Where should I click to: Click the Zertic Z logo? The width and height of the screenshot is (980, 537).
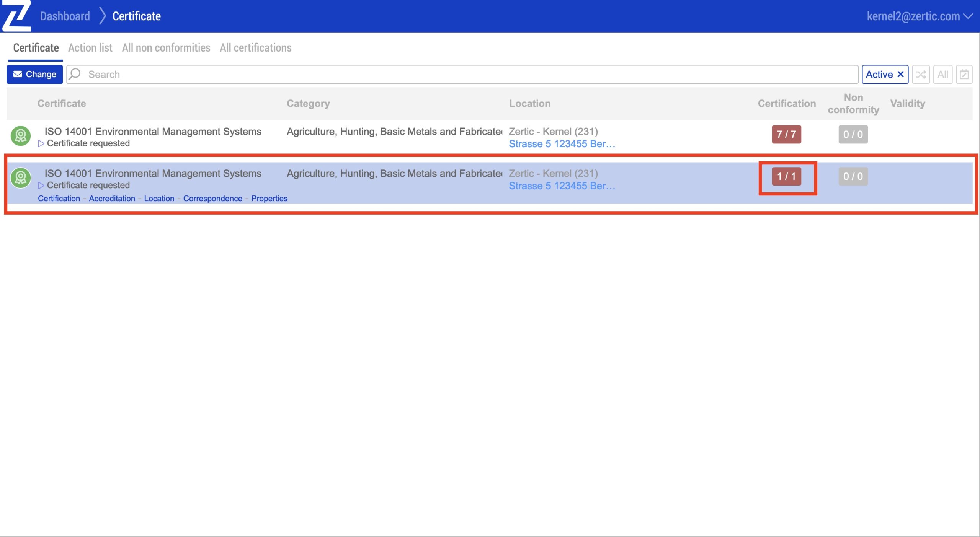click(16, 16)
